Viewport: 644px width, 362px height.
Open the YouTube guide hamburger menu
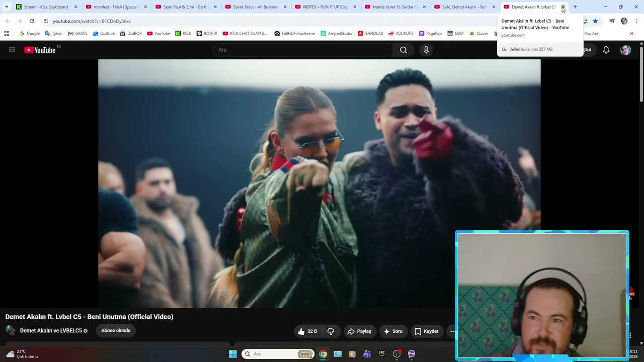coord(12,50)
